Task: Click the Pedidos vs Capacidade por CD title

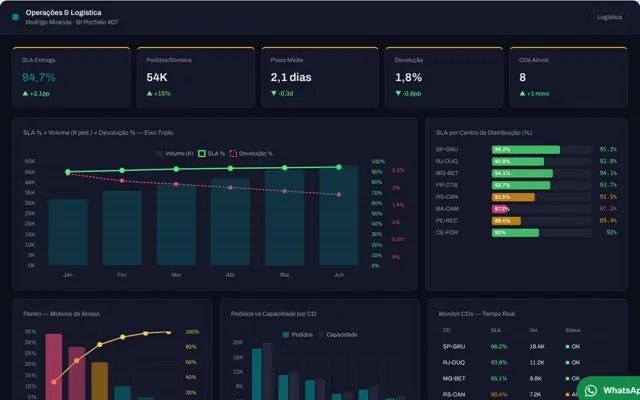Action: tap(273, 314)
